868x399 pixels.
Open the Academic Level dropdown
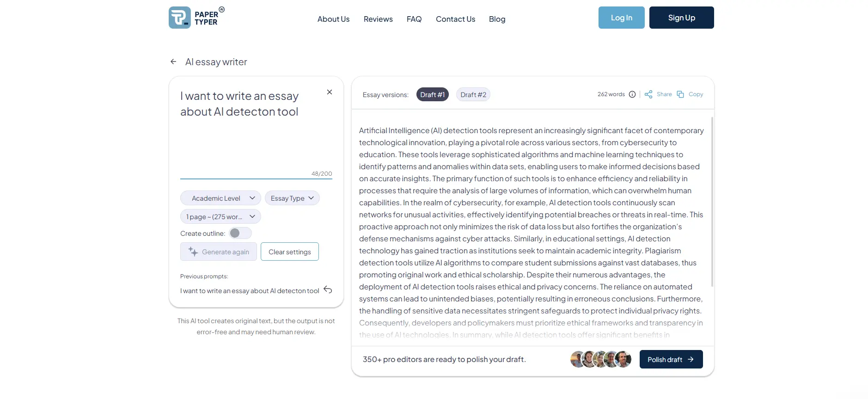(220, 198)
